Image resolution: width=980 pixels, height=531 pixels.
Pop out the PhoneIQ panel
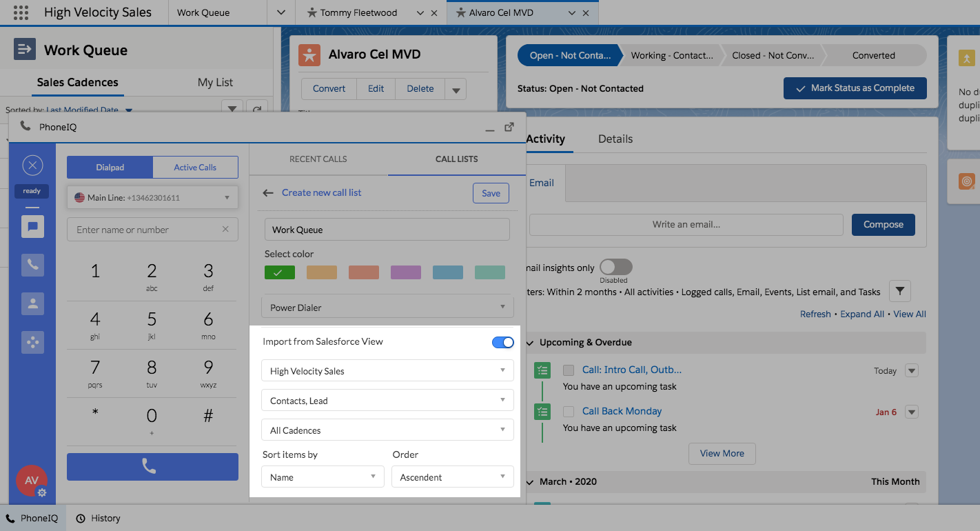(509, 127)
